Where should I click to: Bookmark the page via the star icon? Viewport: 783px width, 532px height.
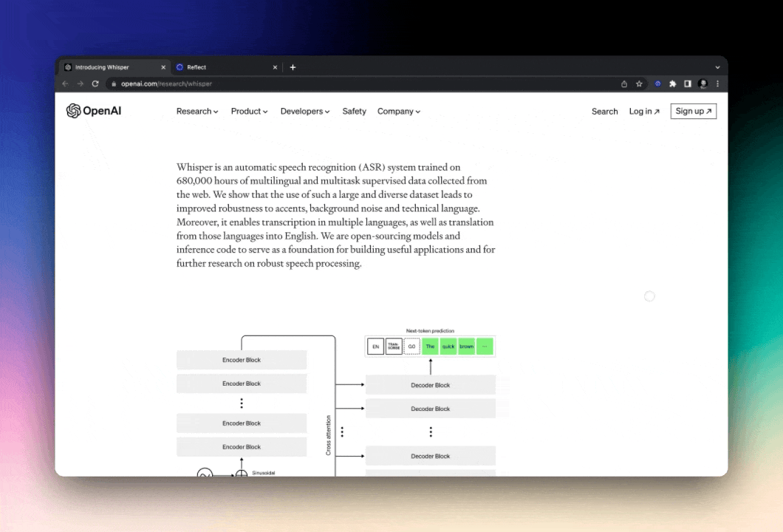coord(639,83)
